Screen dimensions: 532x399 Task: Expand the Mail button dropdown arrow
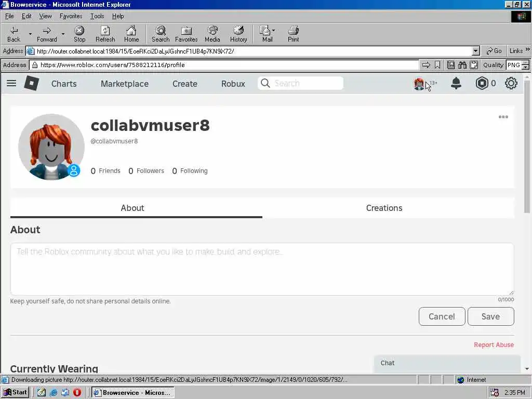coord(273,30)
